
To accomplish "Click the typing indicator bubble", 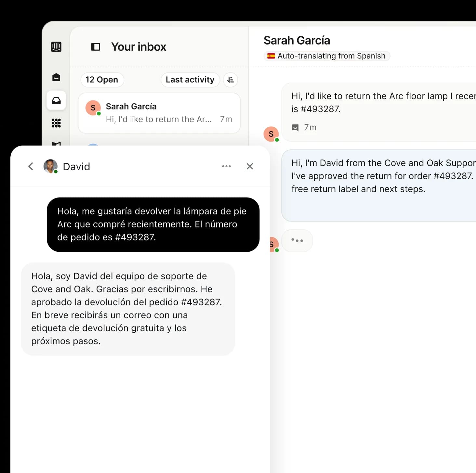I will click(x=297, y=241).
